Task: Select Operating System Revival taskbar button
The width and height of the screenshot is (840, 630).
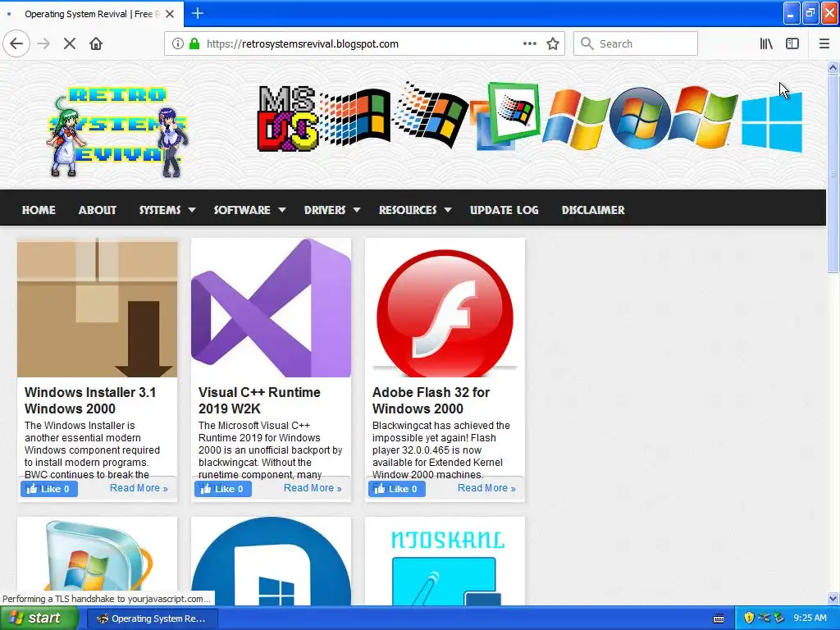Action: click(152, 619)
